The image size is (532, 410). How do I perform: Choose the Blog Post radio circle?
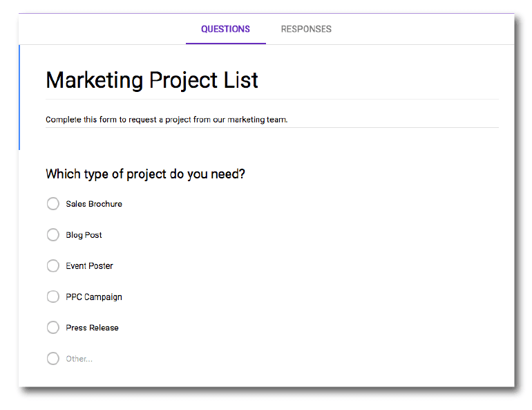[x=53, y=235]
